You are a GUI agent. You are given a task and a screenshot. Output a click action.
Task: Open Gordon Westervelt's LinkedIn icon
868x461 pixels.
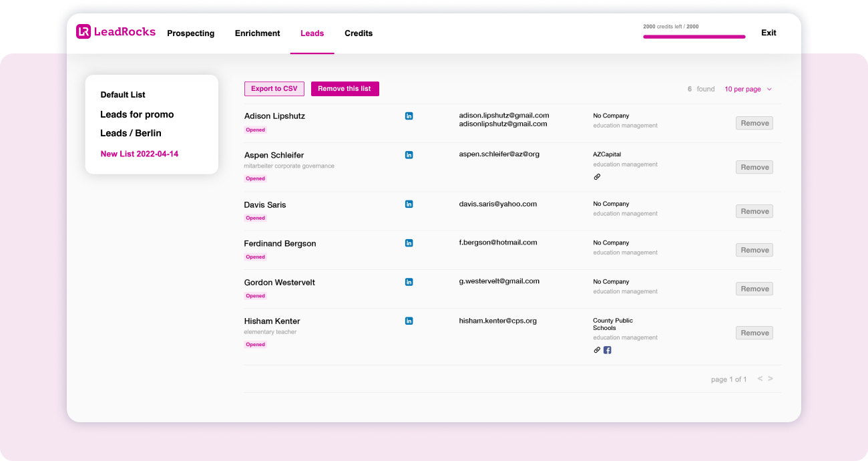(x=409, y=282)
